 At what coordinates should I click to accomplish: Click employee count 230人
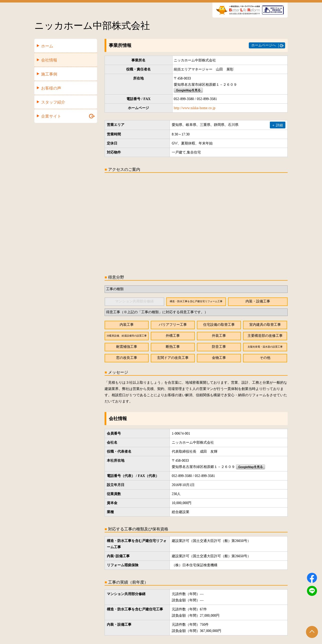pyautogui.click(x=176, y=494)
